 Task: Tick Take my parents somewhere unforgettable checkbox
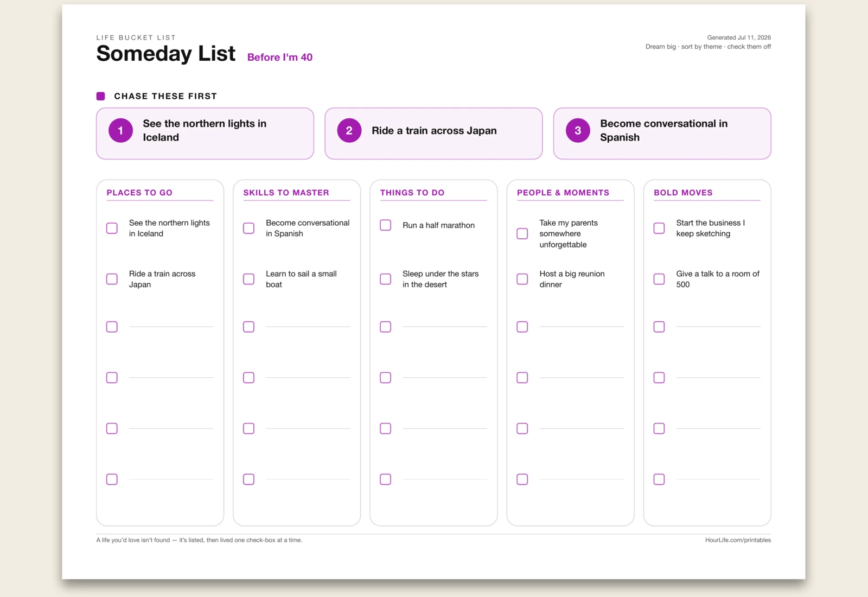tap(522, 233)
